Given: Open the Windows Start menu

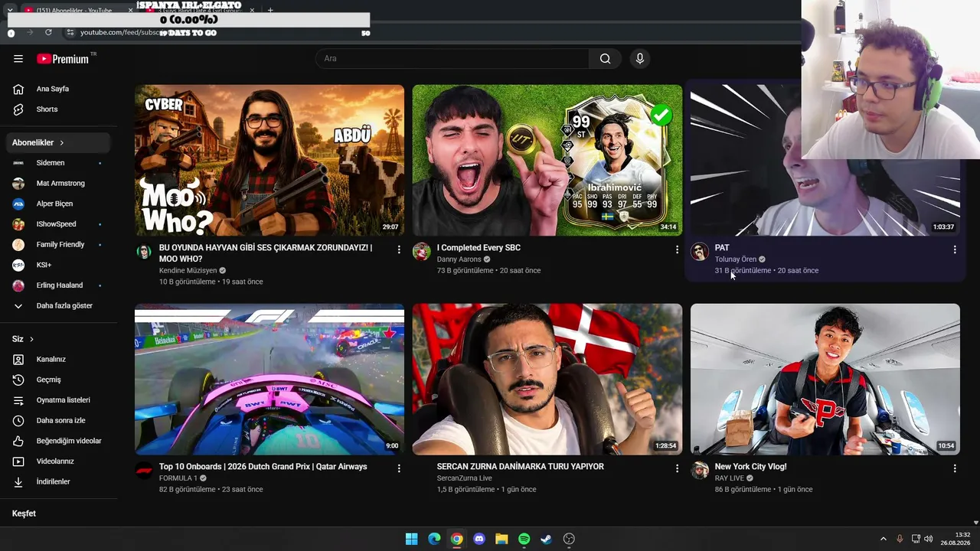Looking at the screenshot, I should click(x=412, y=539).
